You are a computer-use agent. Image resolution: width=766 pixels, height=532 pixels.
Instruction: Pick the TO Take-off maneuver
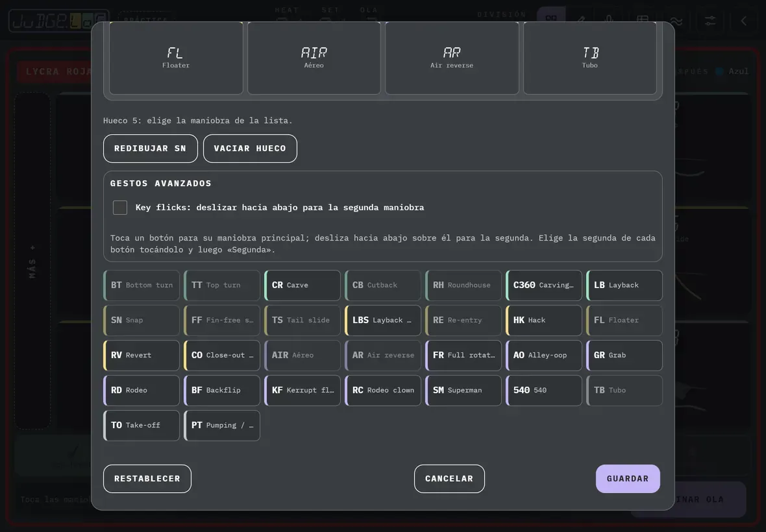[x=142, y=426]
